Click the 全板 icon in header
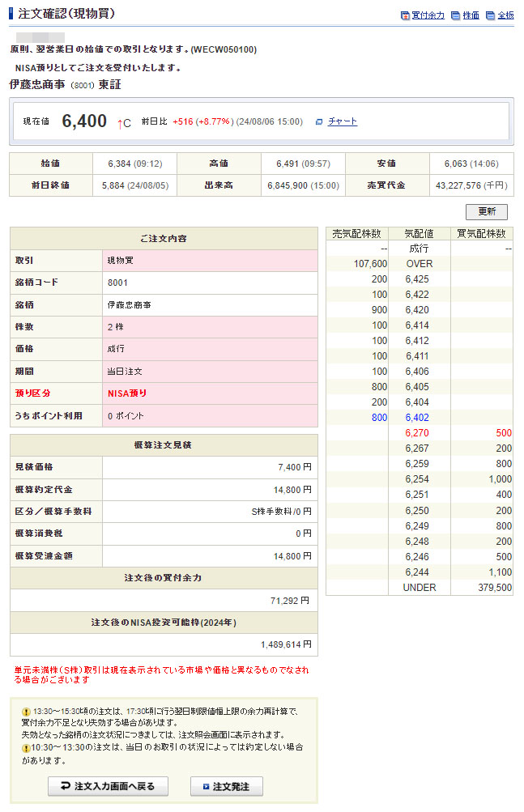The width and height of the screenshot is (524, 812). [490, 15]
